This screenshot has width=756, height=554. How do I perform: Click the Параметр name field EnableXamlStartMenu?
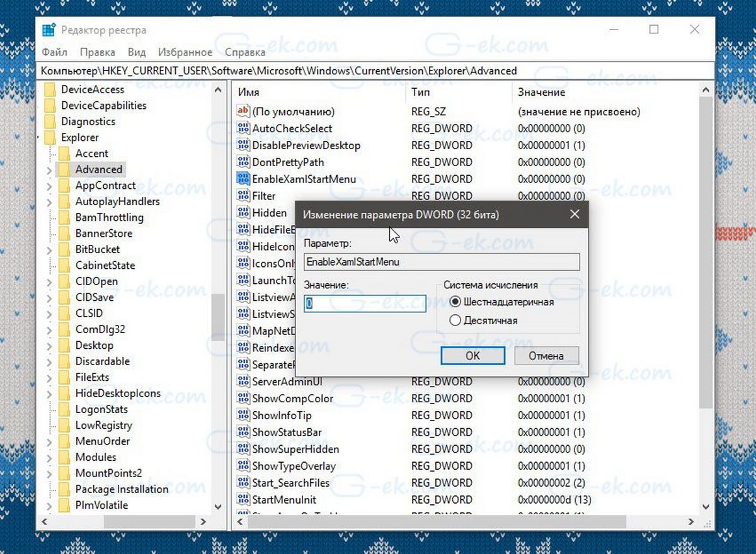441,262
